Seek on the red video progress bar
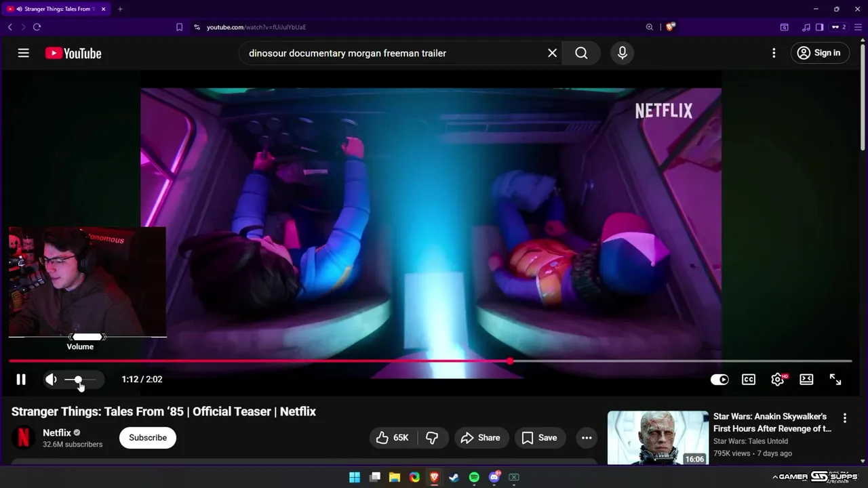The width and height of the screenshot is (868, 488). [x=430, y=361]
